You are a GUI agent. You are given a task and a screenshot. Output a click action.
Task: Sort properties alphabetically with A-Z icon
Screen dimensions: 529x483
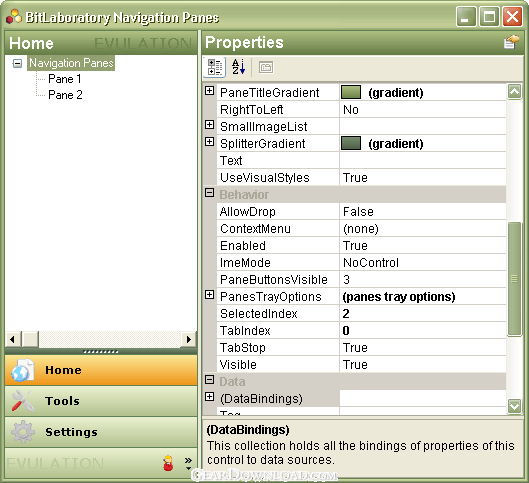[x=238, y=67]
